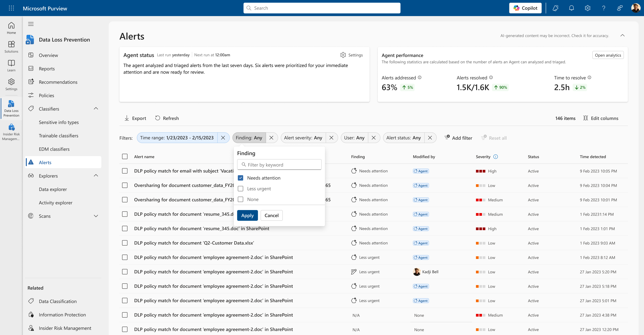
Task: Collapse the Classifiers section chevron
Action: 96,109
